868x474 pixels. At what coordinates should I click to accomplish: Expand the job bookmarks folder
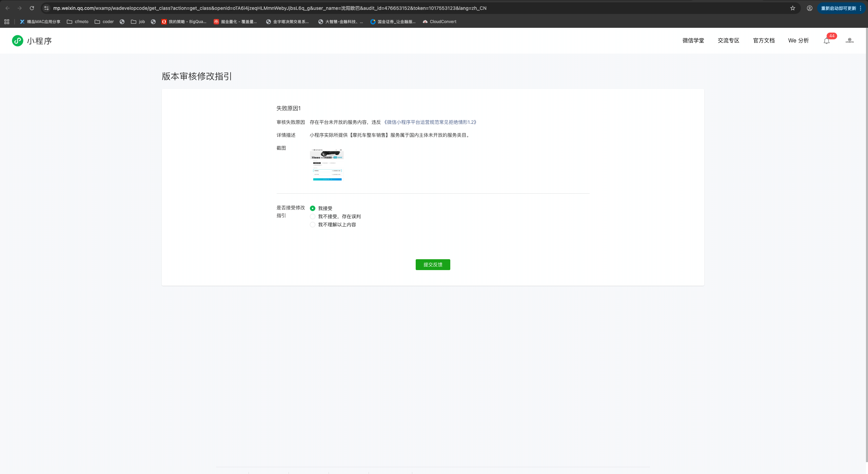(138, 22)
